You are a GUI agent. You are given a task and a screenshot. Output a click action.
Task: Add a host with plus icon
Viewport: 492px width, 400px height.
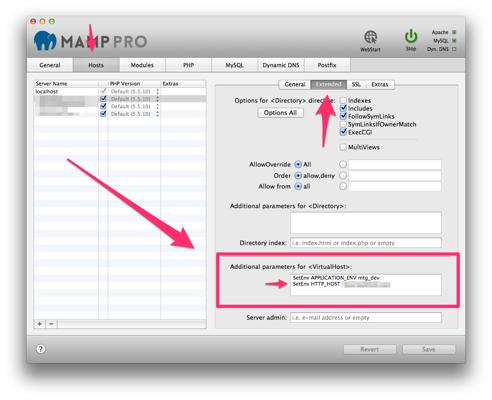click(40, 324)
